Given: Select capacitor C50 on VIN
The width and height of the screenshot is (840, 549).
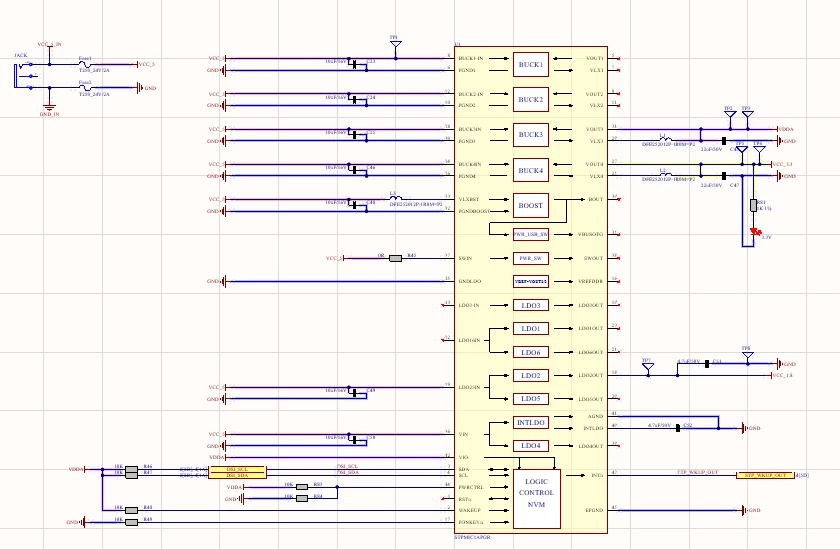Looking at the screenshot, I should coord(354,440).
